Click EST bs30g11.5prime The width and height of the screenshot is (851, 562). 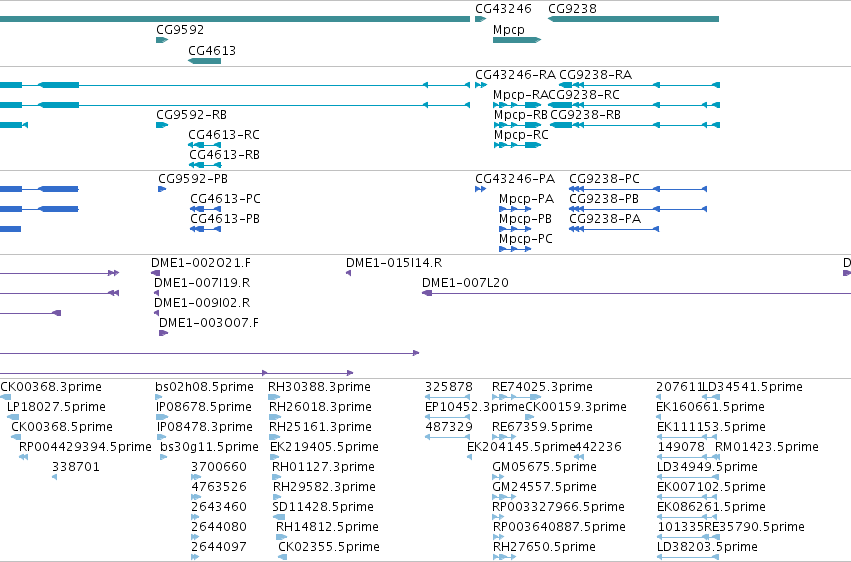tap(209, 448)
